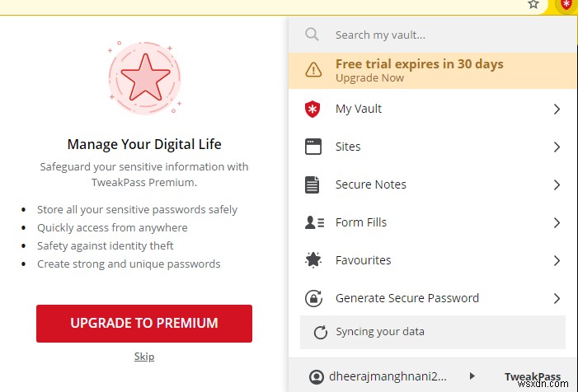578x392 pixels.
Task: Click the bookmark star icon in address bar
Action: click(x=534, y=5)
